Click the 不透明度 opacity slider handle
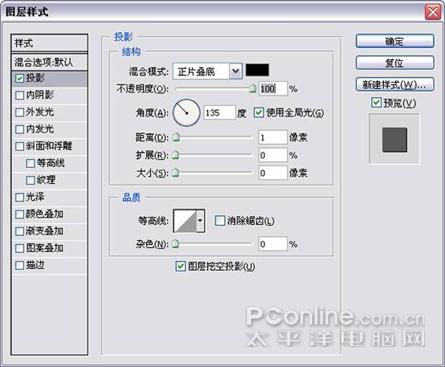 (x=253, y=88)
